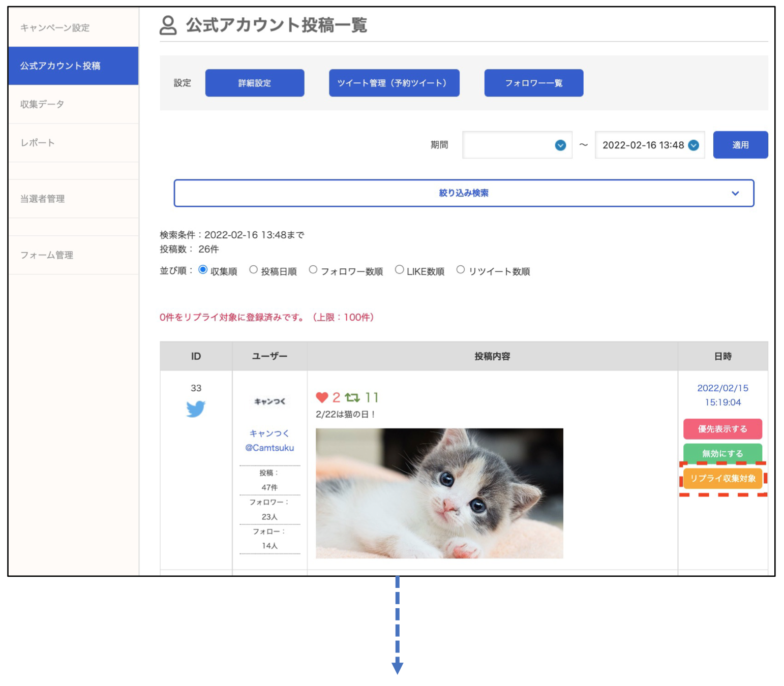784x686 pixels.
Task: Click the ID column header
Action: pyautogui.click(x=196, y=356)
